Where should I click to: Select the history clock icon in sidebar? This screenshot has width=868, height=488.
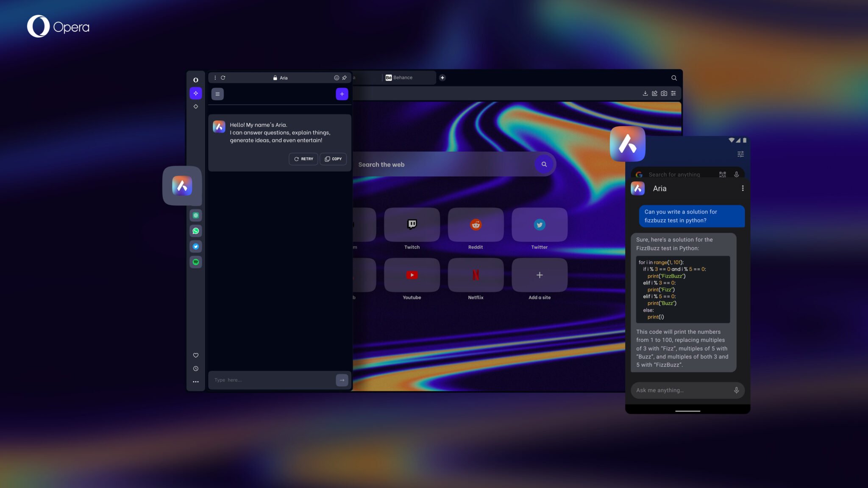[x=195, y=368]
